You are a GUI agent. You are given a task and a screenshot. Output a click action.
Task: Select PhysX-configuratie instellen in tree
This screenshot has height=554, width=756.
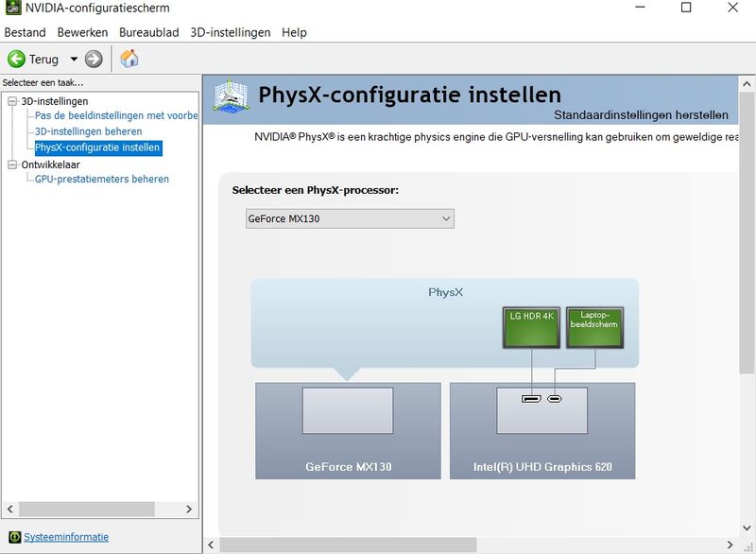click(x=98, y=147)
